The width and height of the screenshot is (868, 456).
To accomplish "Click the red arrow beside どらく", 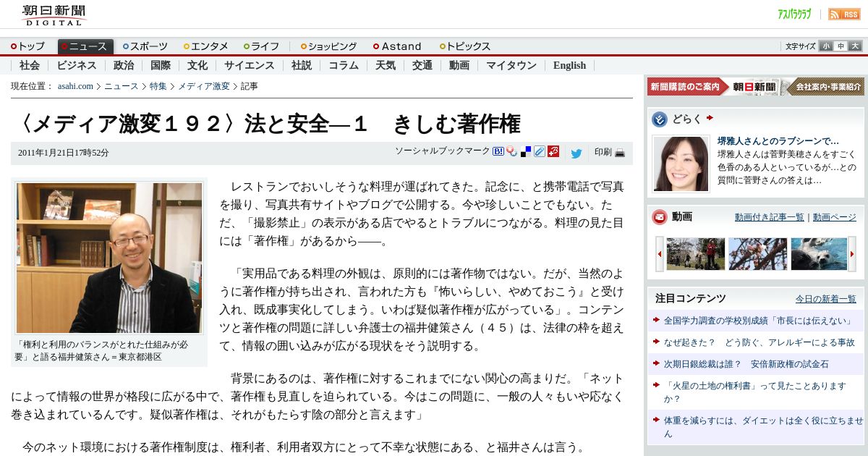I will (x=710, y=118).
